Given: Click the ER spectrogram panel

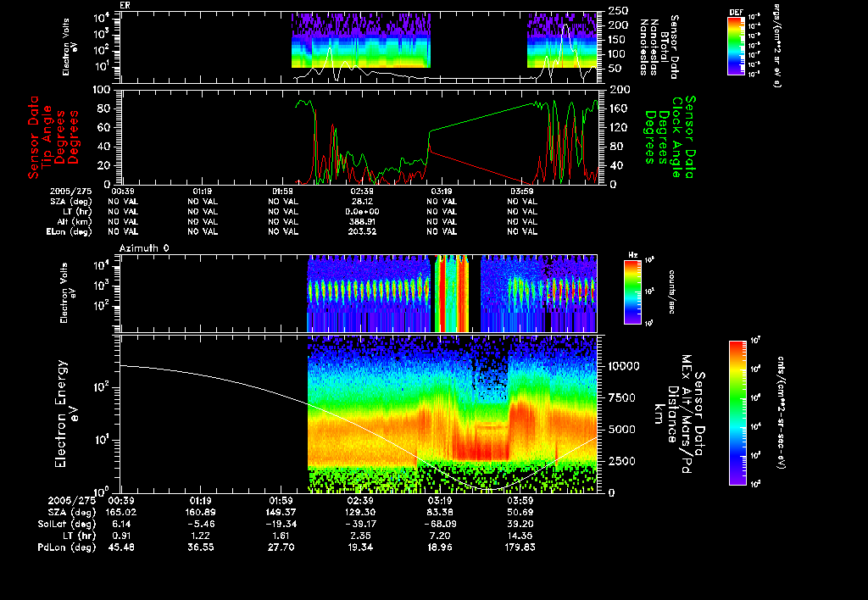Looking at the screenshot, I should 359,47.
